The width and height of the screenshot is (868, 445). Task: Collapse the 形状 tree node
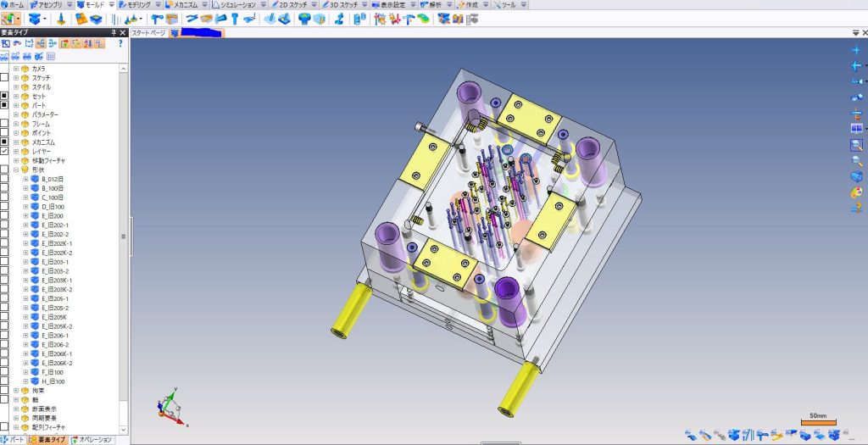[x=15, y=170]
